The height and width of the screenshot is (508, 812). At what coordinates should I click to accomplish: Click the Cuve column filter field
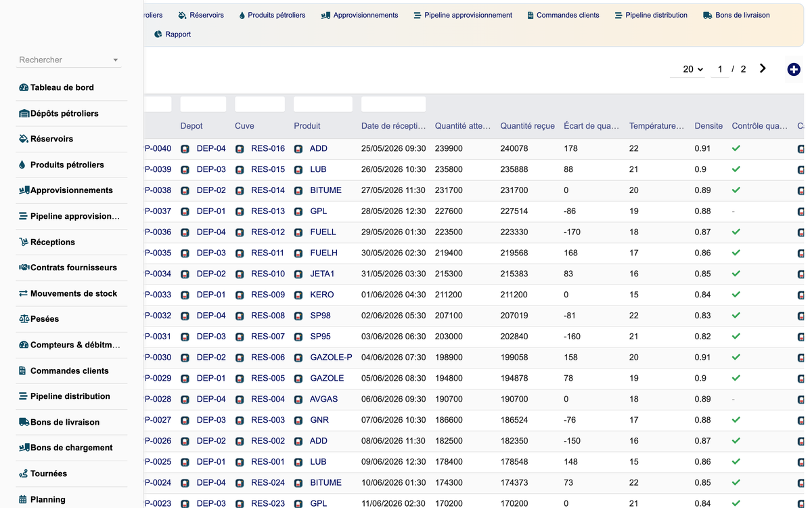point(260,104)
